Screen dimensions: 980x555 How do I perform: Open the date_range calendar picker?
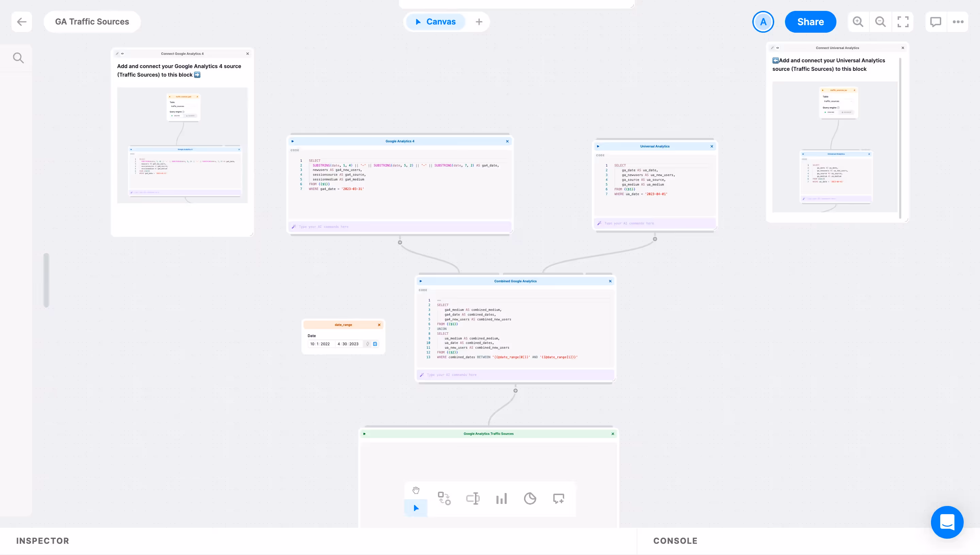coord(375,344)
